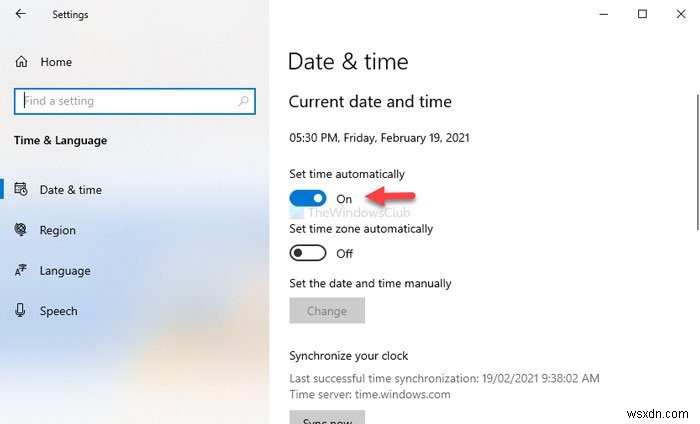
Task: Maximize the Settings window
Action: tap(642, 14)
